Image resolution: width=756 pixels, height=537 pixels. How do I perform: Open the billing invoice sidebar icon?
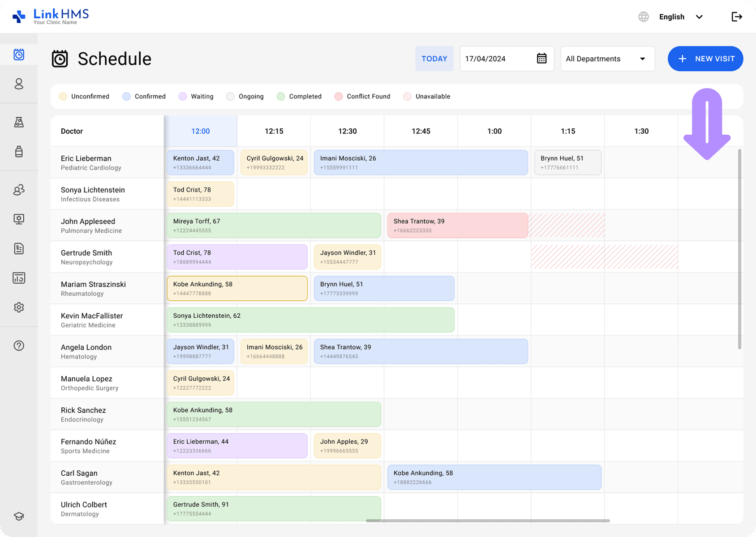coord(19,249)
